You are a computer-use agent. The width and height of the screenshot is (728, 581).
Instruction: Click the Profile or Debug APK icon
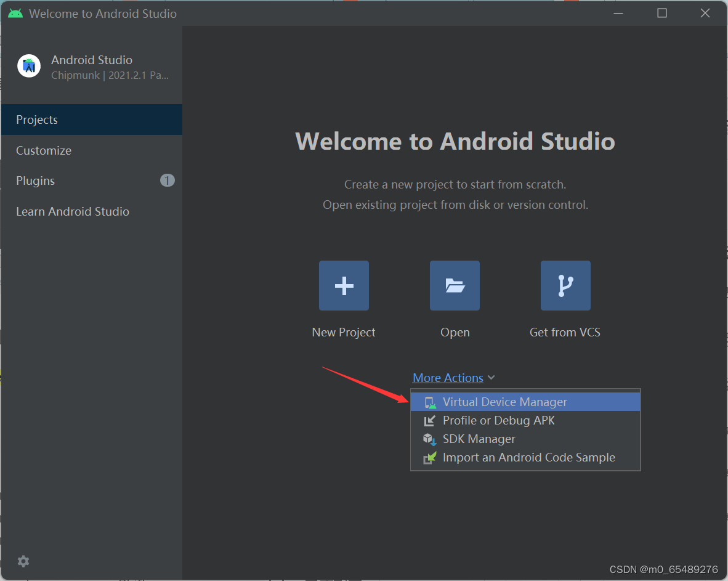[x=429, y=421]
